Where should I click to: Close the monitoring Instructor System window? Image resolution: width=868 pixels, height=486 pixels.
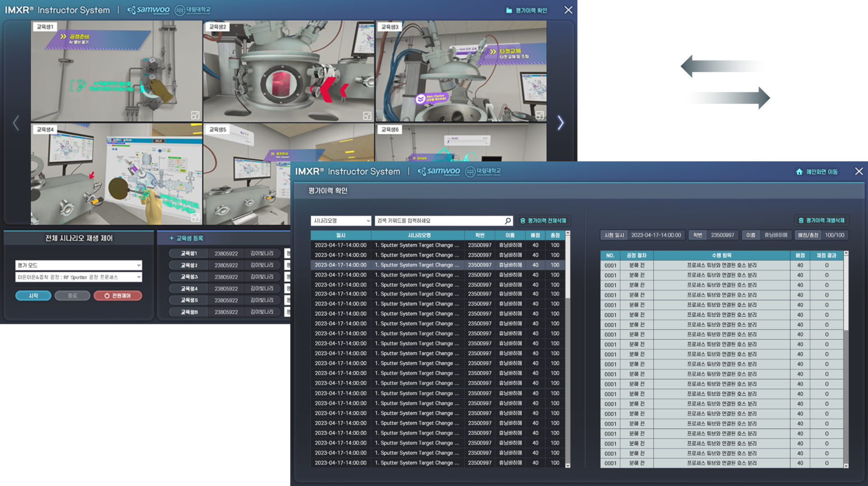pos(568,10)
